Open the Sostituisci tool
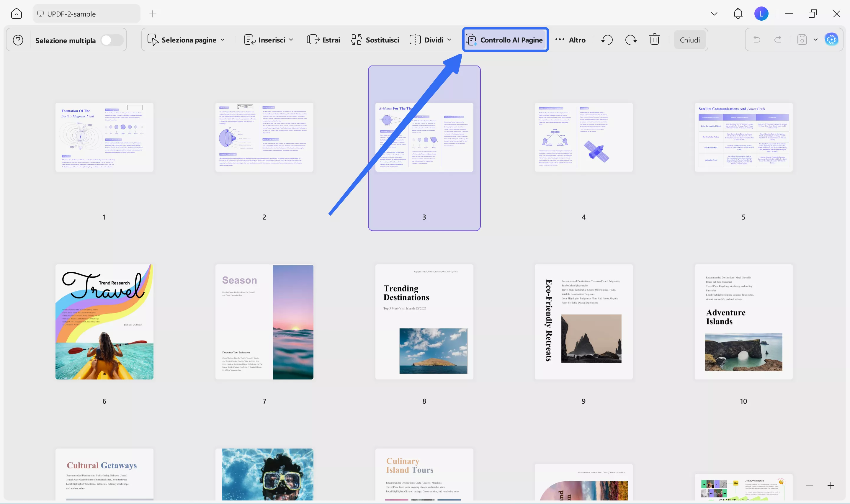The width and height of the screenshot is (850, 504). 375,40
